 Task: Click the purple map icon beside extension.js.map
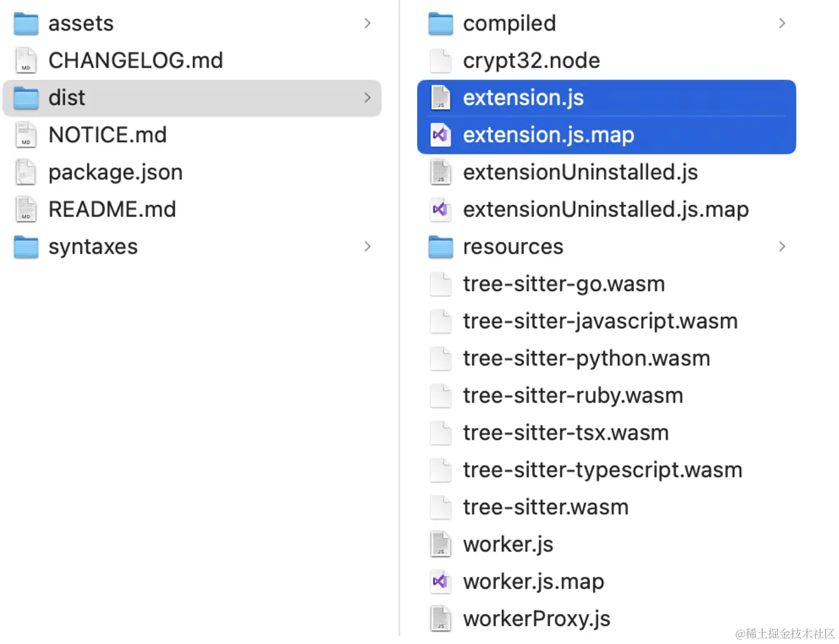[x=441, y=135]
